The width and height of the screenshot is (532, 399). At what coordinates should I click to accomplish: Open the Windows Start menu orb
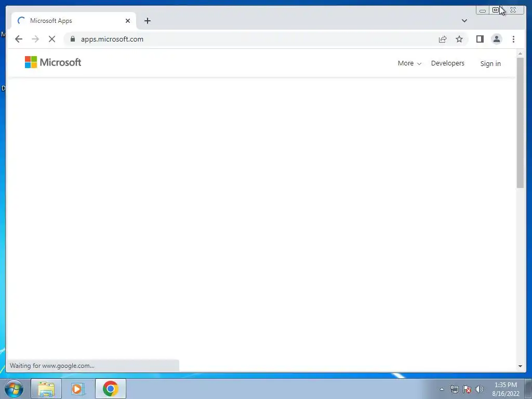[x=14, y=389]
